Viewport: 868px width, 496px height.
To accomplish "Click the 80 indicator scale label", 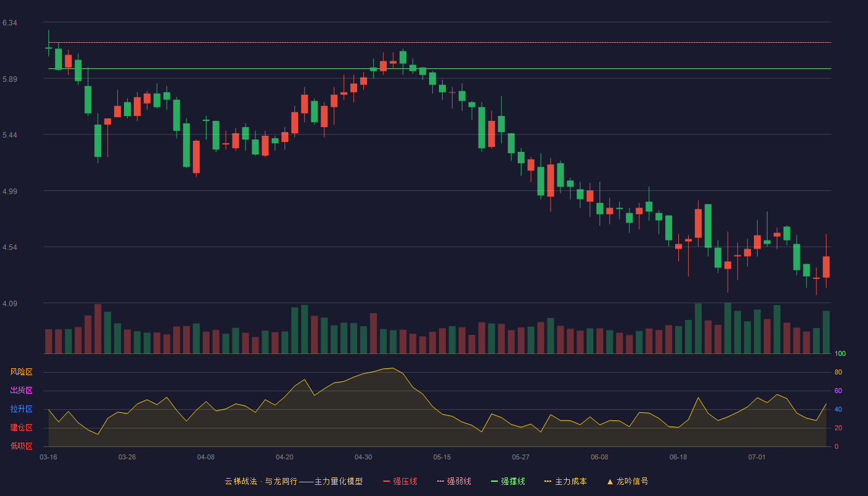I will point(838,372).
